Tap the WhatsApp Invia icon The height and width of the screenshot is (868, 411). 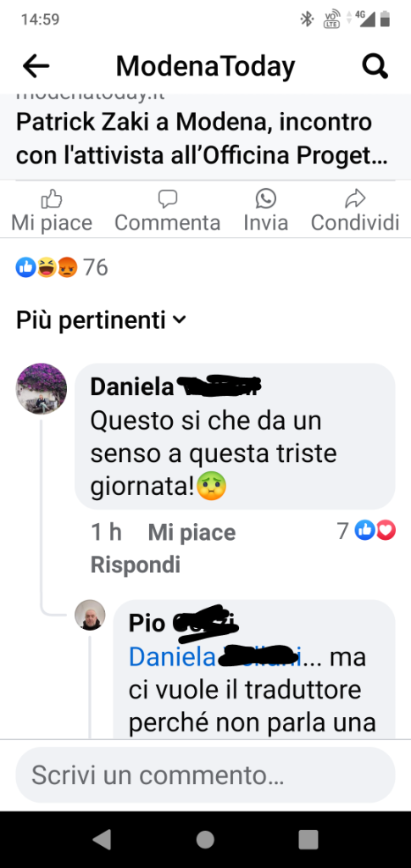(266, 198)
